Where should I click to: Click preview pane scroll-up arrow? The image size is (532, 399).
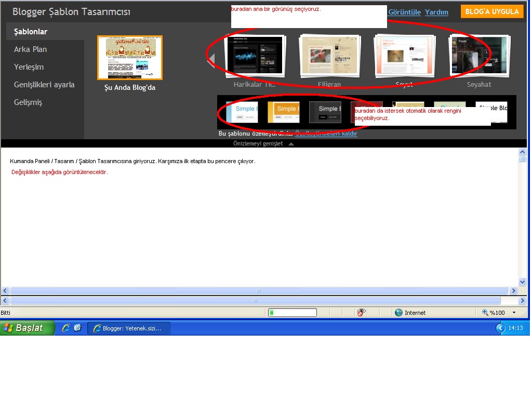(x=523, y=152)
